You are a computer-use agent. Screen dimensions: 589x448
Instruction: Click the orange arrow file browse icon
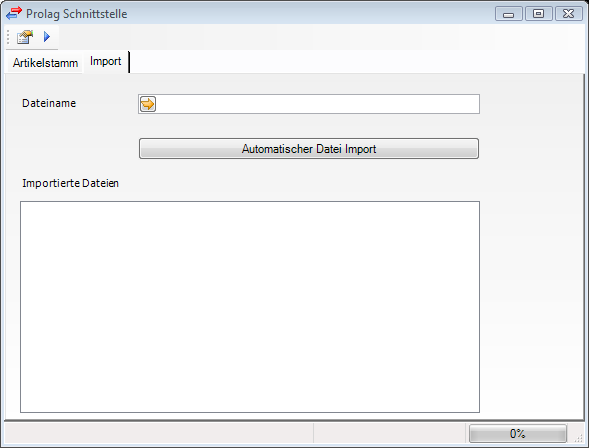(148, 104)
